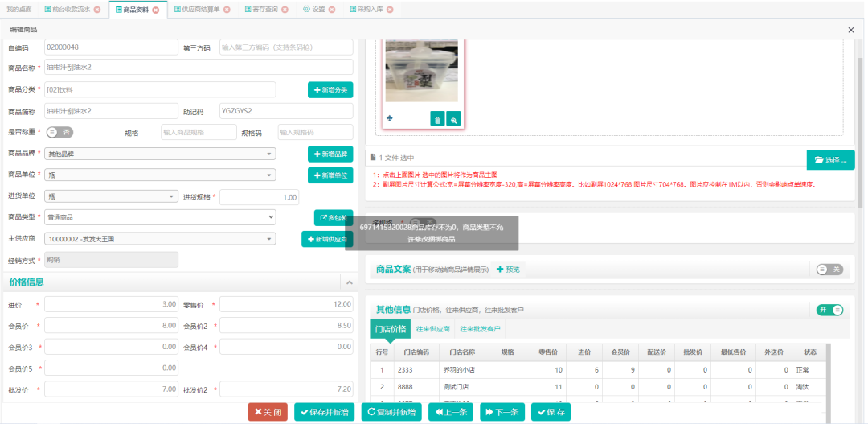868x424 pixels.
Task: Click the zoom-in magnifier on image thumbnail
Action: pyautogui.click(x=453, y=120)
